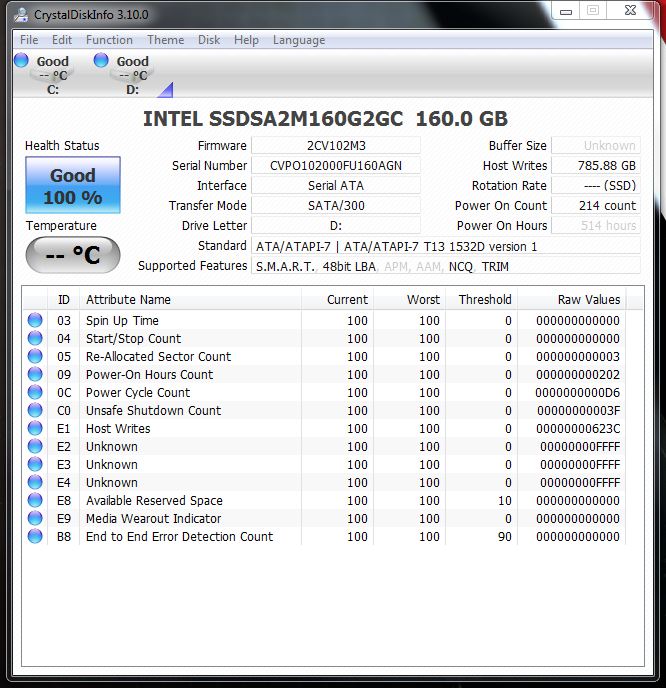666x688 pixels.
Task: Click the status orb for Power-On Hours Count
Action: (x=35, y=374)
